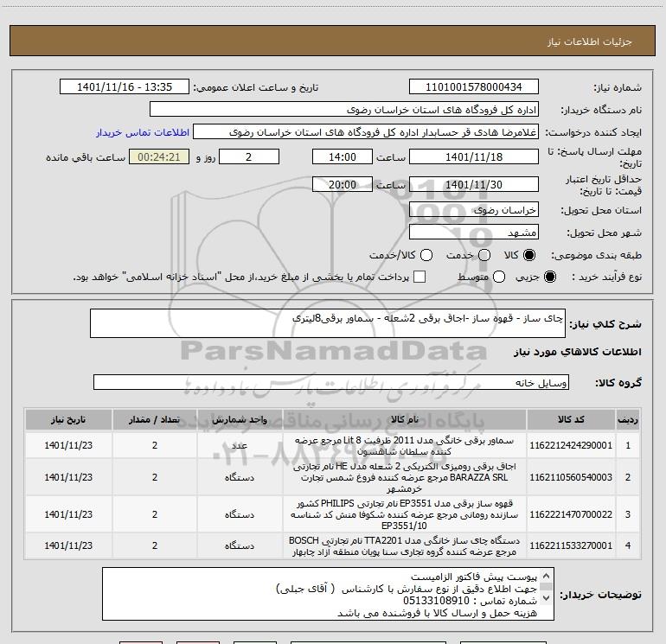Click the جزئیات اطلاعات نیاز header title
The width and height of the screenshot is (666, 644).
590,41
